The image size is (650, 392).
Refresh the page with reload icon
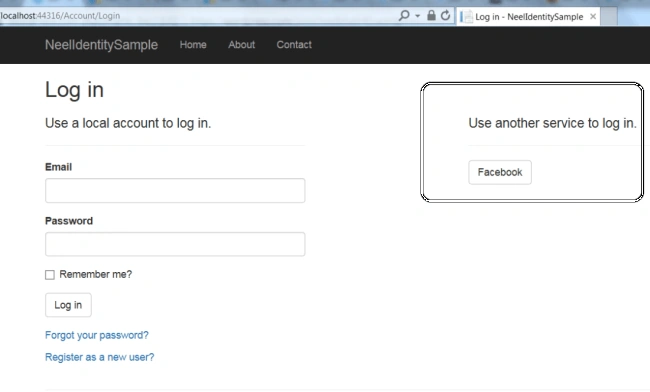tap(445, 16)
